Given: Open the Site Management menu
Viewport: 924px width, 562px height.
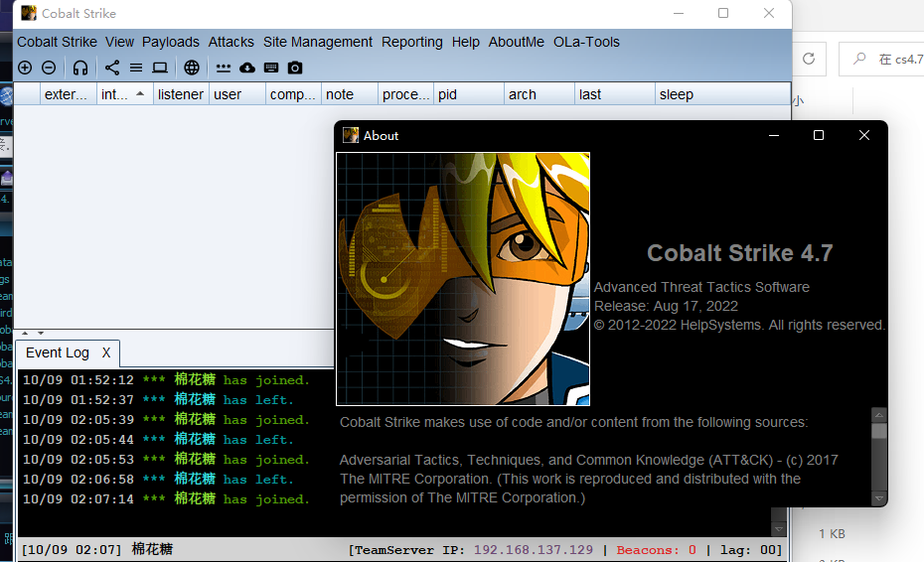Looking at the screenshot, I should pyautogui.click(x=318, y=42).
